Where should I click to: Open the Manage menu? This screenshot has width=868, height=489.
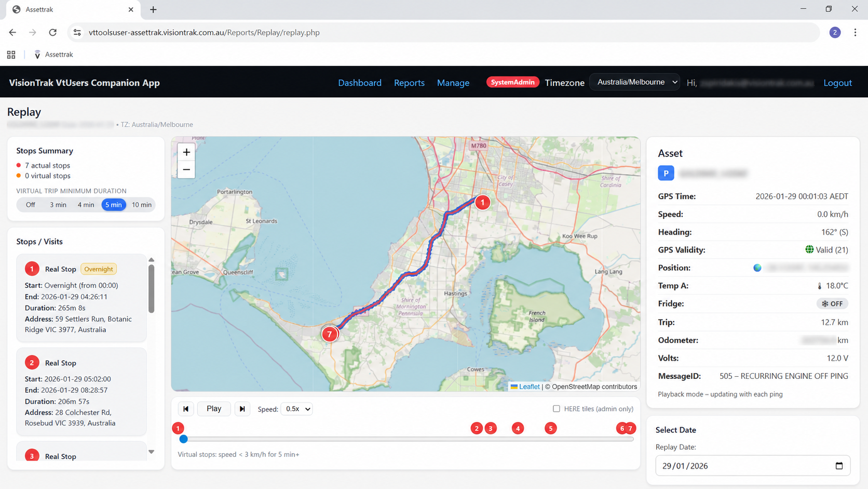[453, 83]
